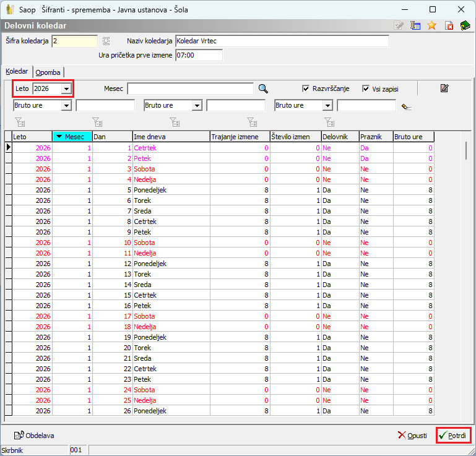Click the red X document icon
Viewport: 476px width, 456px height.
point(449,25)
